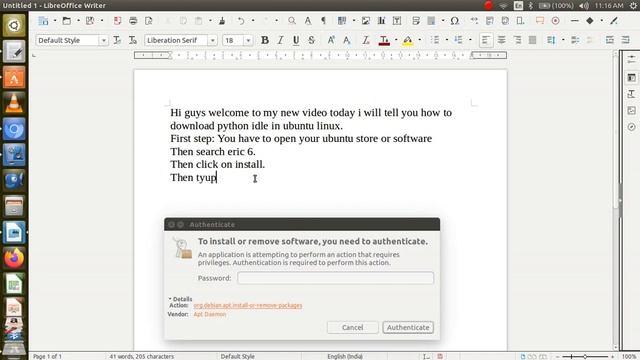The height and width of the screenshot is (360, 640).
Task: Select the Clone Formatting paintbrush
Action: 222,21
